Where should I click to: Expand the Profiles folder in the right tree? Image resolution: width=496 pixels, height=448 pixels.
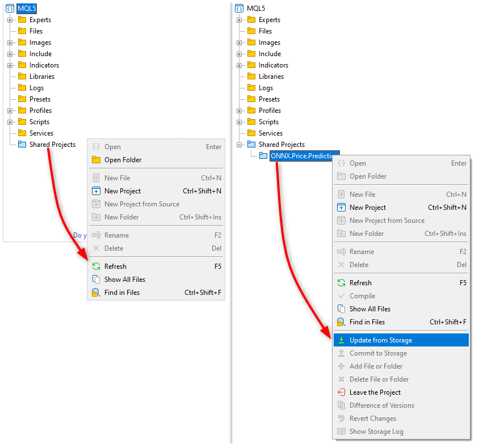click(239, 111)
